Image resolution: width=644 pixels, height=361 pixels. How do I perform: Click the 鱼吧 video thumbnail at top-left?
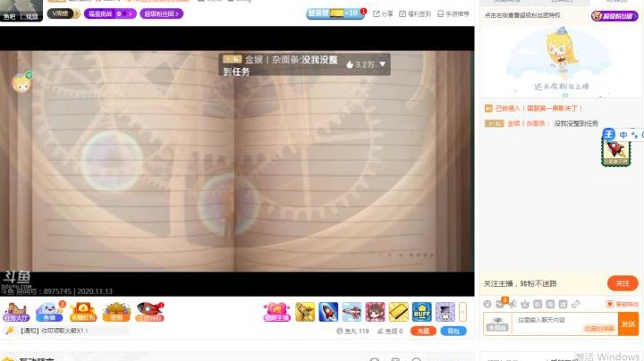click(x=21, y=10)
